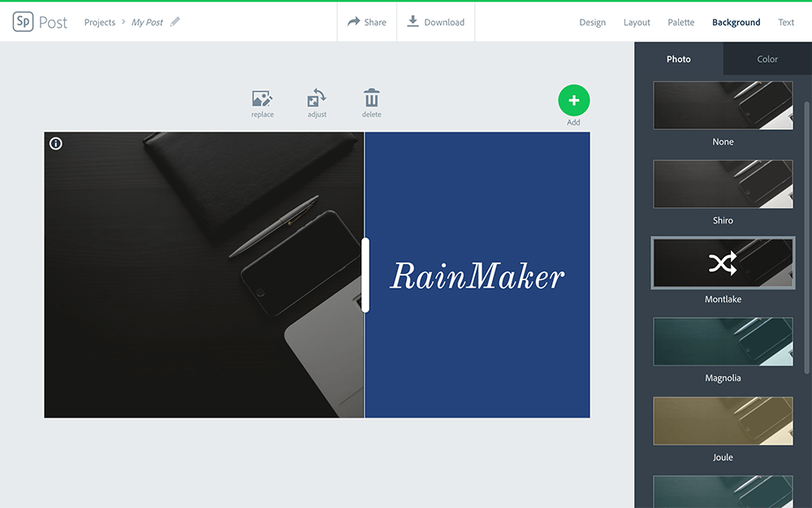Switch to the Layout tab
This screenshot has width=812, height=508.
coord(637,23)
